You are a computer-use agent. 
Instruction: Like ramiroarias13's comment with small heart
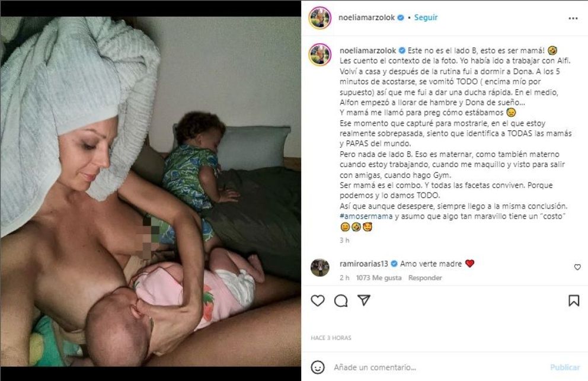pyautogui.click(x=577, y=267)
